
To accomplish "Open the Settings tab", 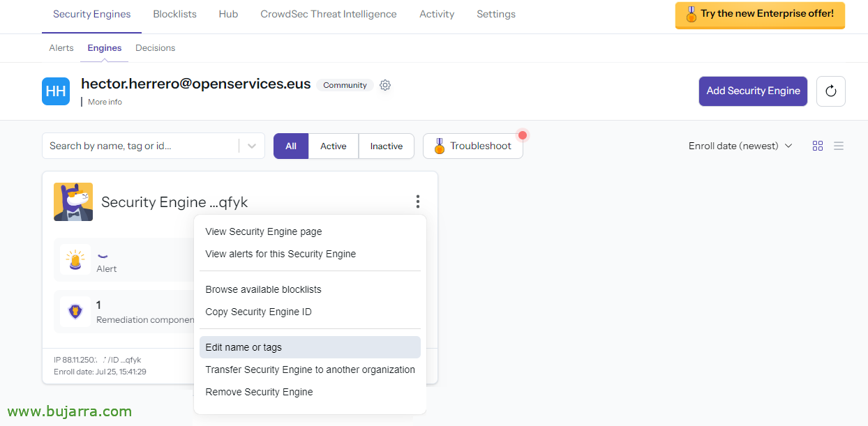I will point(496,14).
